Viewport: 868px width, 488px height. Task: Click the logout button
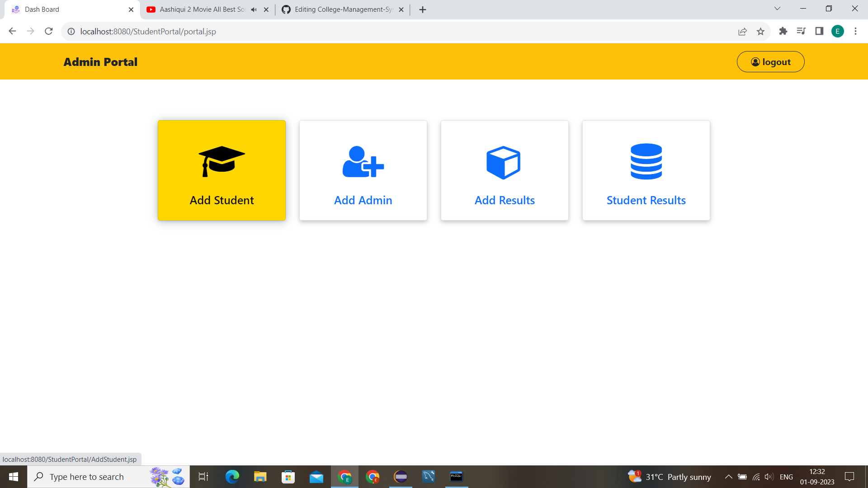point(770,61)
